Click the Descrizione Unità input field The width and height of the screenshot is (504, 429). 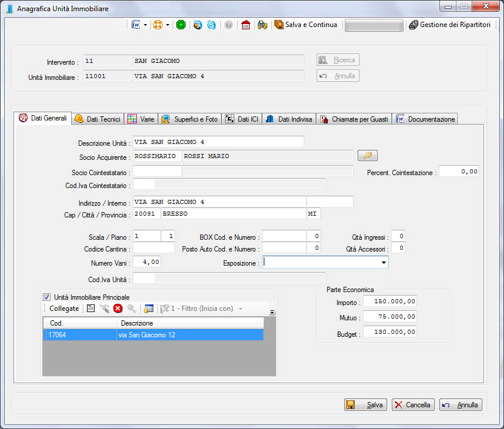tap(219, 142)
